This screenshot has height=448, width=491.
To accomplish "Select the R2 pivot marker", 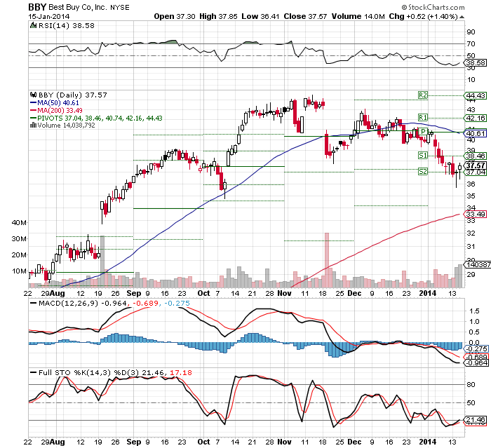I will click(423, 95).
